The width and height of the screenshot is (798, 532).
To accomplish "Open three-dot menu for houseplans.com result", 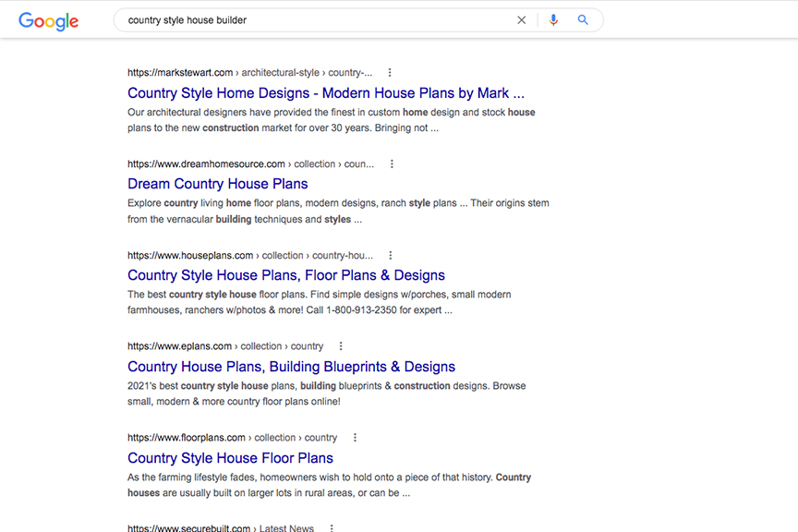I will pyautogui.click(x=391, y=255).
